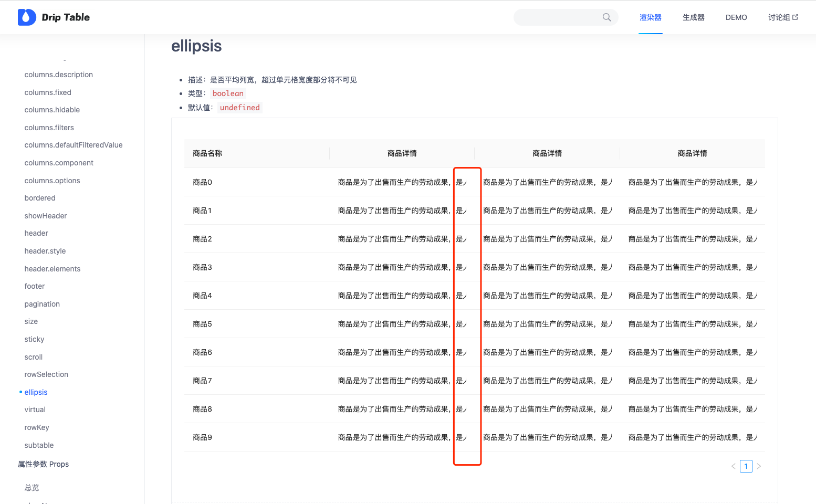Open rowSelection in sidebar

click(46, 374)
